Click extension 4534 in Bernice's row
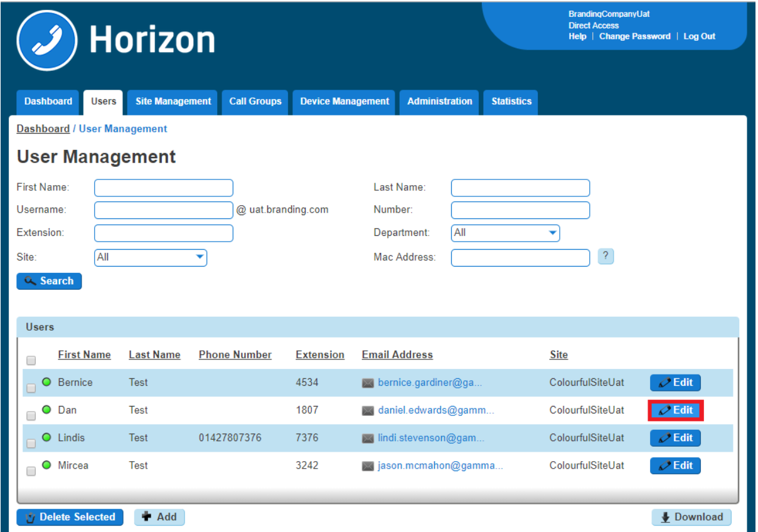This screenshot has height=532, width=758. (307, 383)
